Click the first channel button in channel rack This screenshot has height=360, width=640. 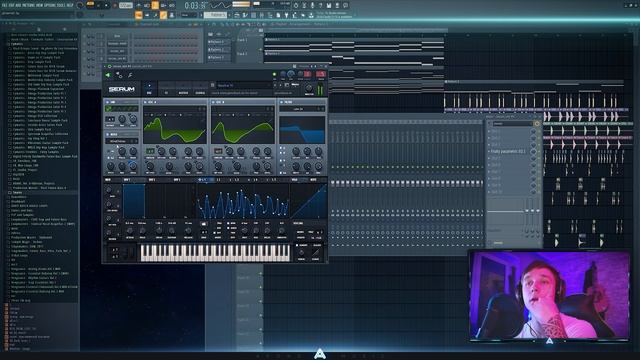click(x=117, y=36)
